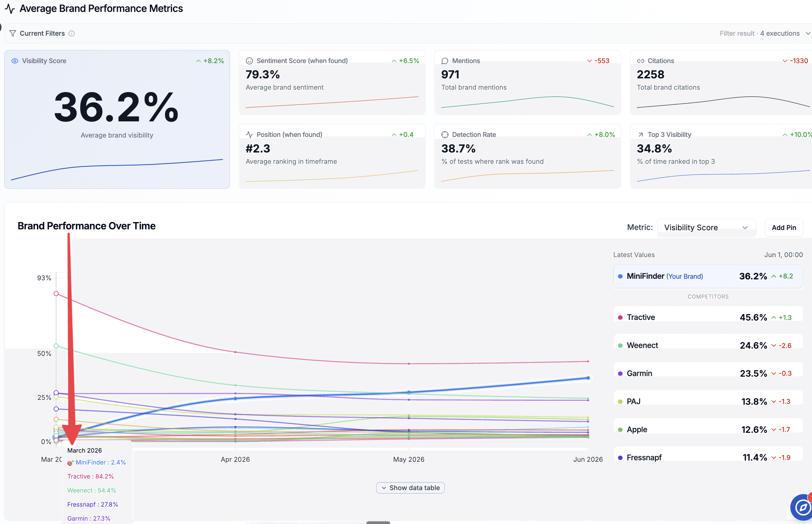Toggle Apple competitor legend row
Screen dimensions: 812x524
[x=708, y=430]
